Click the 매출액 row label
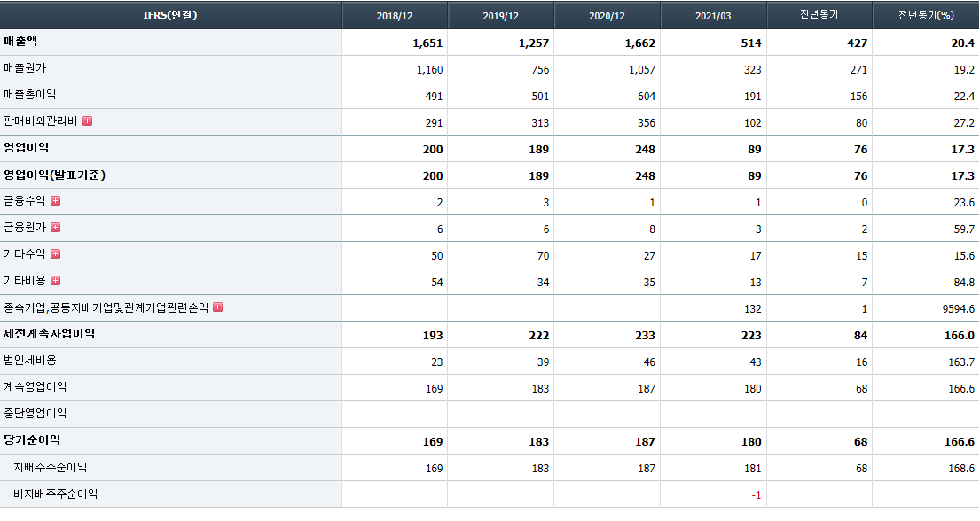 point(20,42)
